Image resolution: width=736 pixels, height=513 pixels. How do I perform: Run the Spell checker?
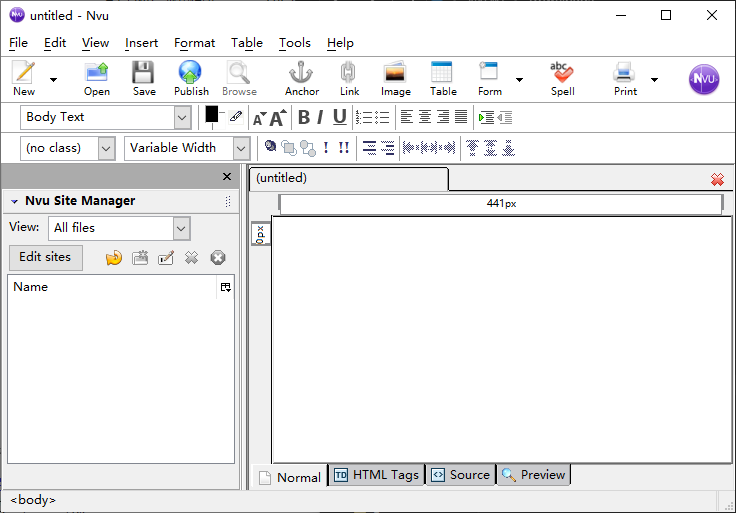pyautogui.click(x=562, y=78)
